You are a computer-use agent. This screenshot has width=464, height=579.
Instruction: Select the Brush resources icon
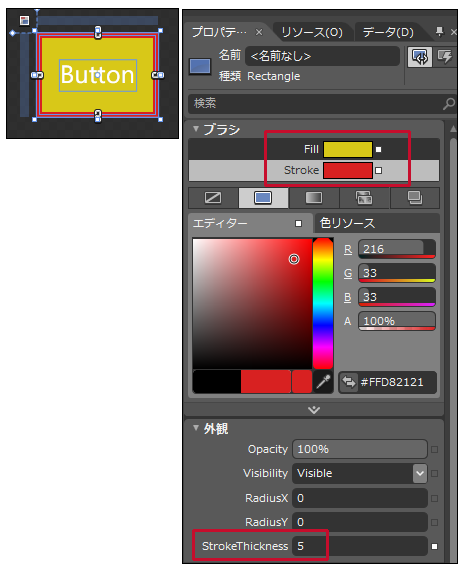[415, 198]
